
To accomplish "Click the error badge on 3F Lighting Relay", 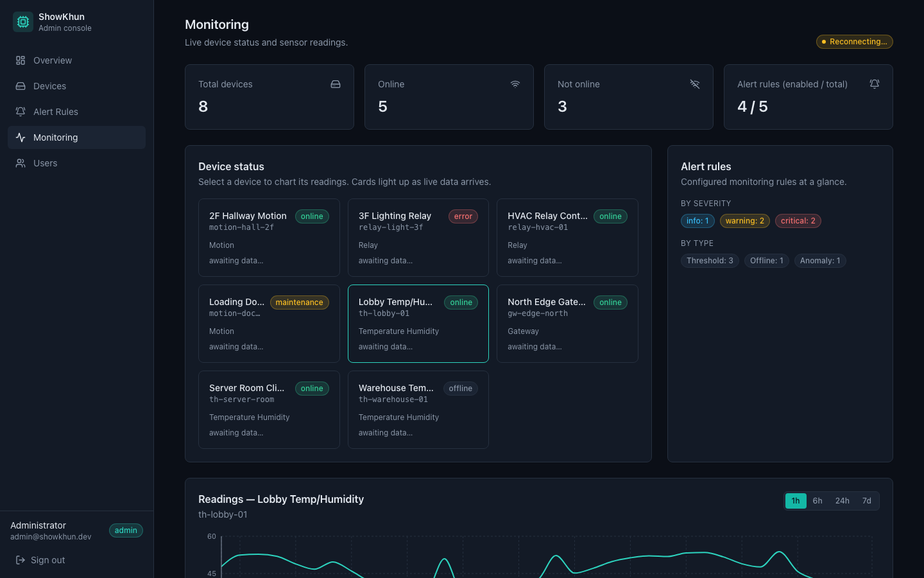I will [x=463, y=216].
